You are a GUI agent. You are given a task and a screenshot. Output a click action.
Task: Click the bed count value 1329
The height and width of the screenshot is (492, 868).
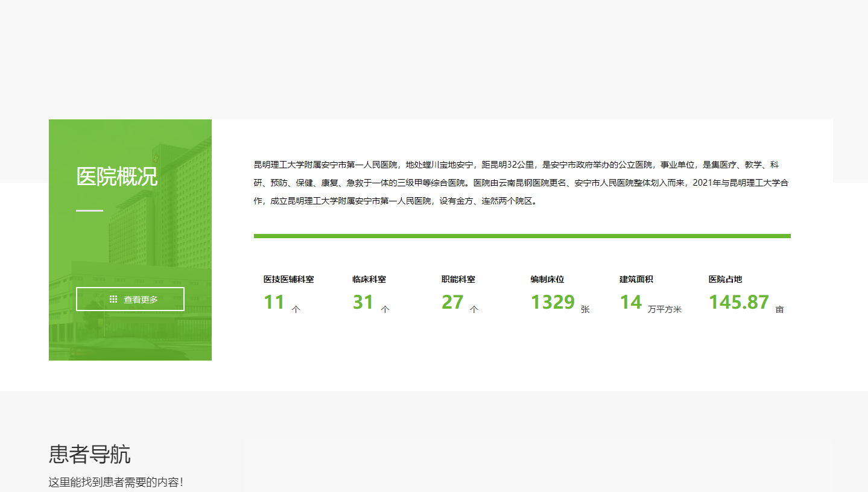pos(553,302)
